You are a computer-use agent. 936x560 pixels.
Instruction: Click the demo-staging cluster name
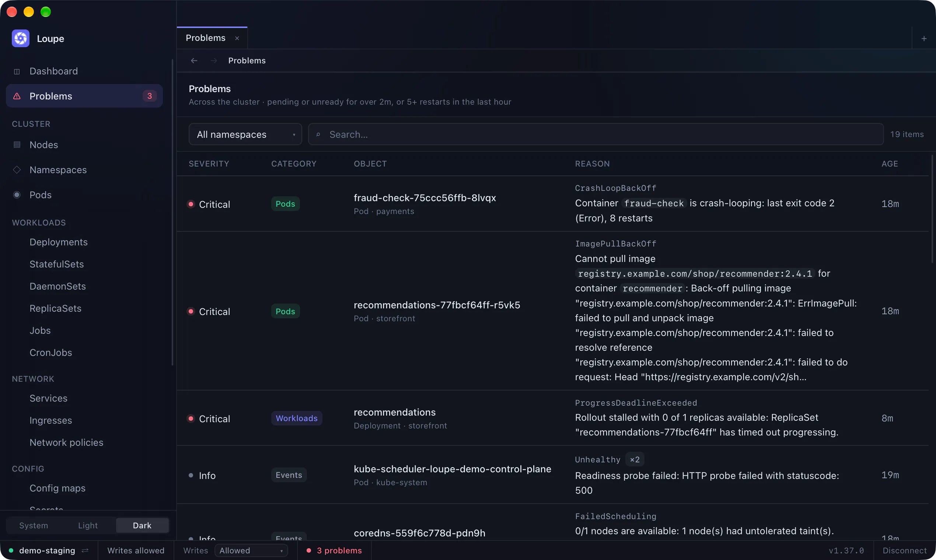point(47,550)
